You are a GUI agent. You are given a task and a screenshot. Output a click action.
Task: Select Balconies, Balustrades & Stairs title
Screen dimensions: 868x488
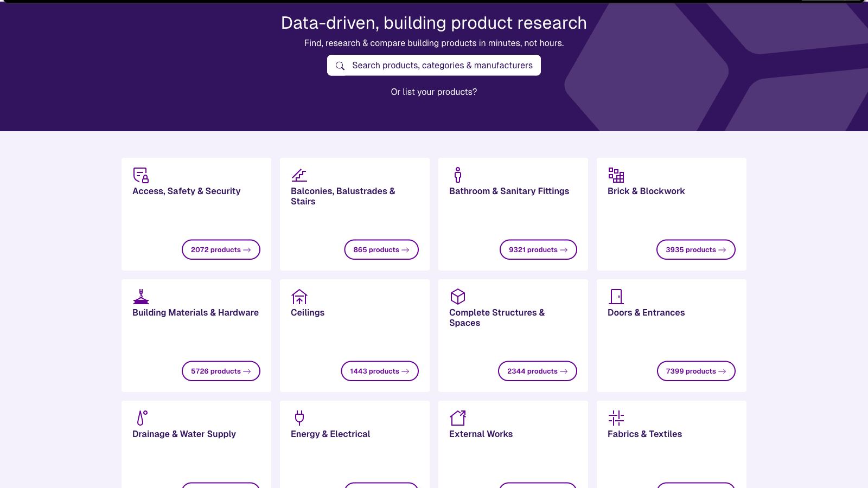tap(343, 196)
